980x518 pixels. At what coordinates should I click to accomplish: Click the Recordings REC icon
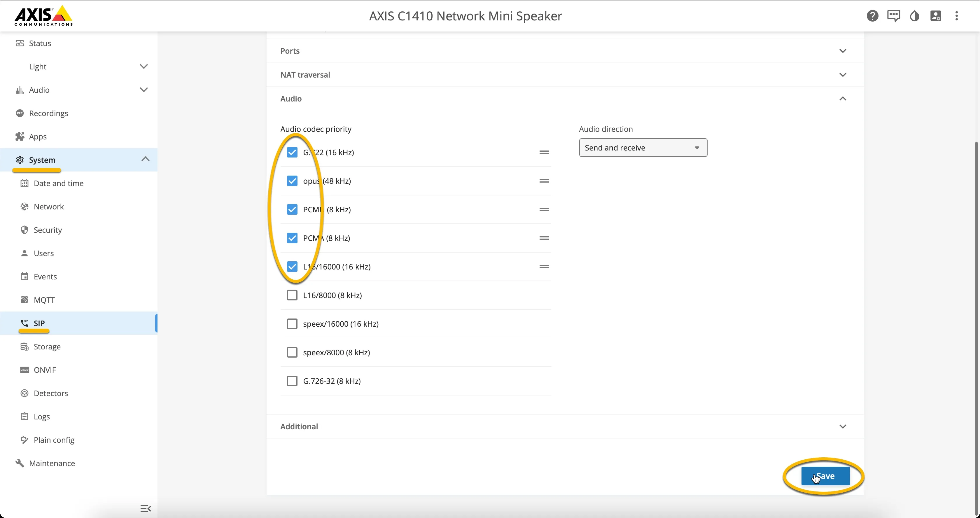[20, 113]
